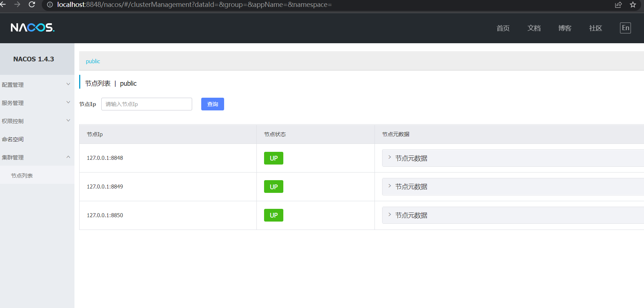Viewport: 644px width, 308px height.
Task: Click UP status tag for 127.0.0.1:8850
Action: click(x=274, y=215)
